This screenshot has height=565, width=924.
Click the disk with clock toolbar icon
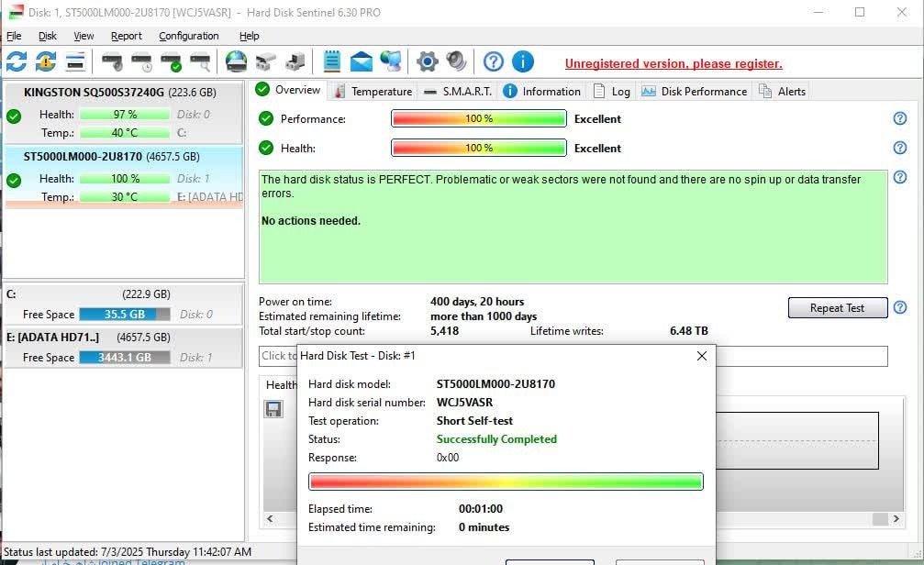(x=141, y=61)
